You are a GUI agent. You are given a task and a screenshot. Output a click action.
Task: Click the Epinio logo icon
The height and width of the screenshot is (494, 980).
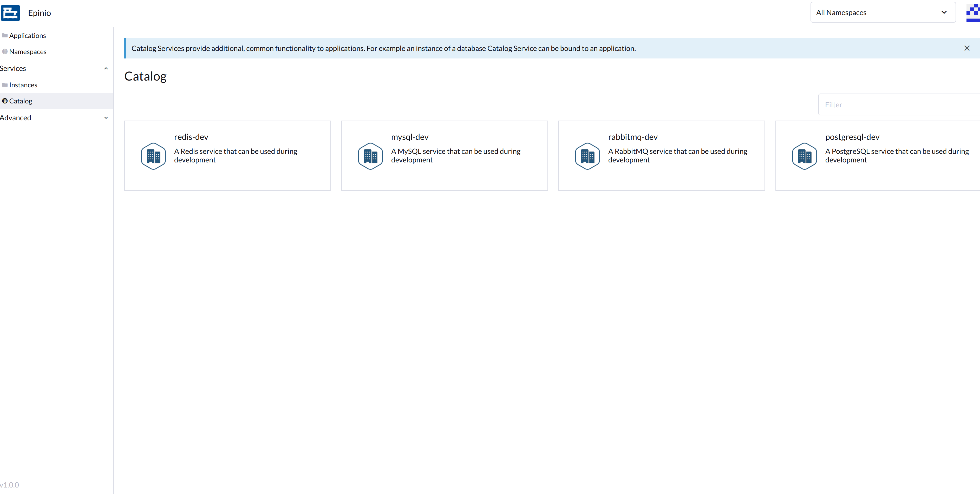click(11, 12)
